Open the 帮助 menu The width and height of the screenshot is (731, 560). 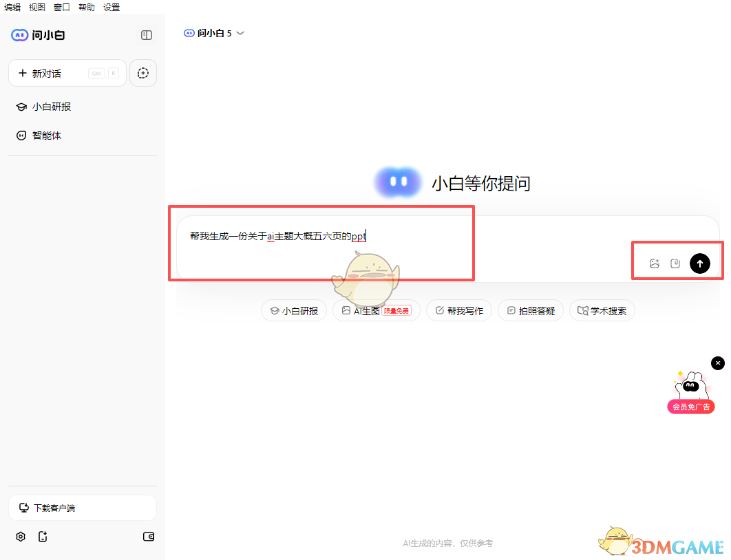click(85, 7)
